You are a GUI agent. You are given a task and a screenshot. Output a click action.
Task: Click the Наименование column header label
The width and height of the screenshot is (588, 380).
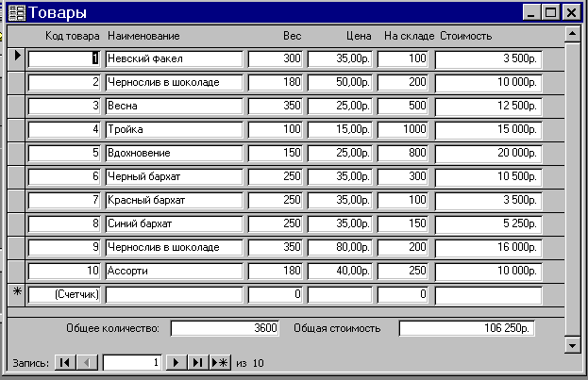(143, 36)
